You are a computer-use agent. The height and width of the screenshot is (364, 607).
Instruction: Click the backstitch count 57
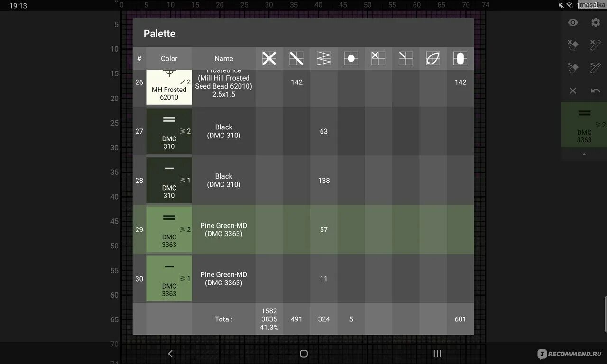point(324,229)
